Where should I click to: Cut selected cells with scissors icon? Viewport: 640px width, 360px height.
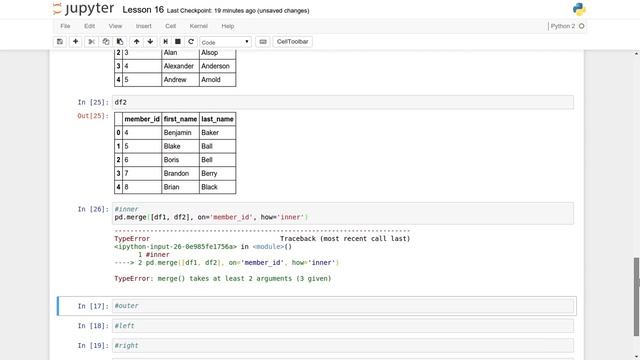pyautogui.click(x=91, y=42)
